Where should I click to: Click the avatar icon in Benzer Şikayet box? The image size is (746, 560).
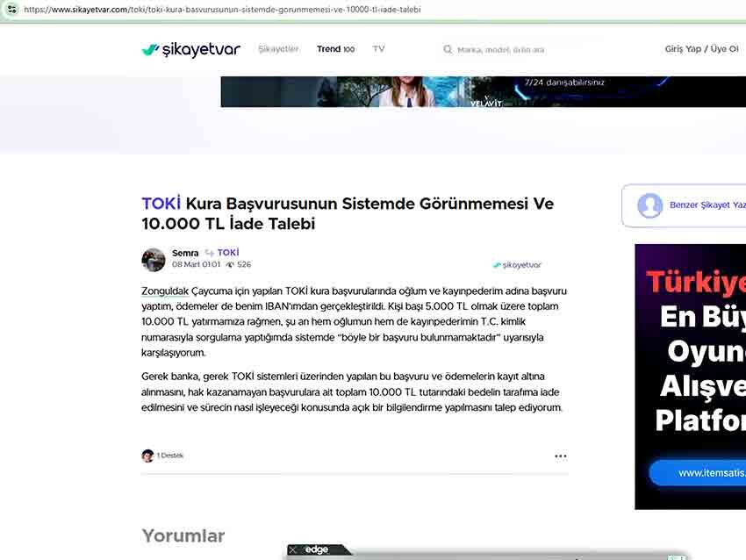pyautogui.click(x=649, y=205)
